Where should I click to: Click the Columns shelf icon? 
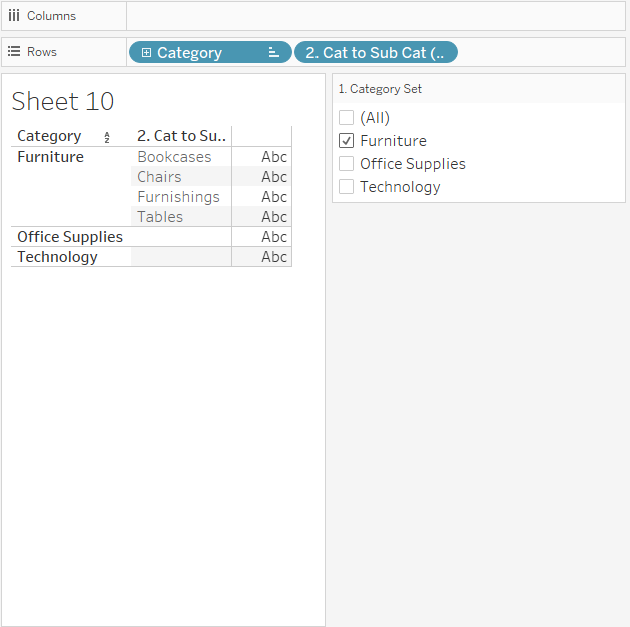pyautogui.click(x=14, y=16)
